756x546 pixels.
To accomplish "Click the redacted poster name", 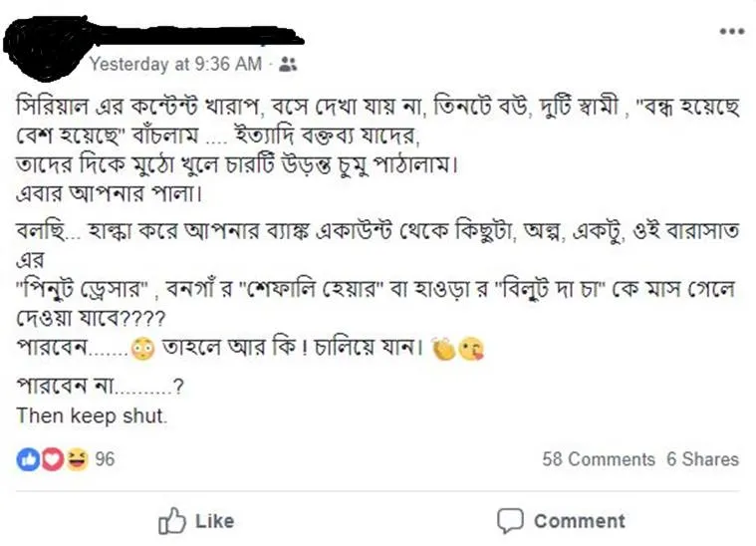I will coord(195,35).
